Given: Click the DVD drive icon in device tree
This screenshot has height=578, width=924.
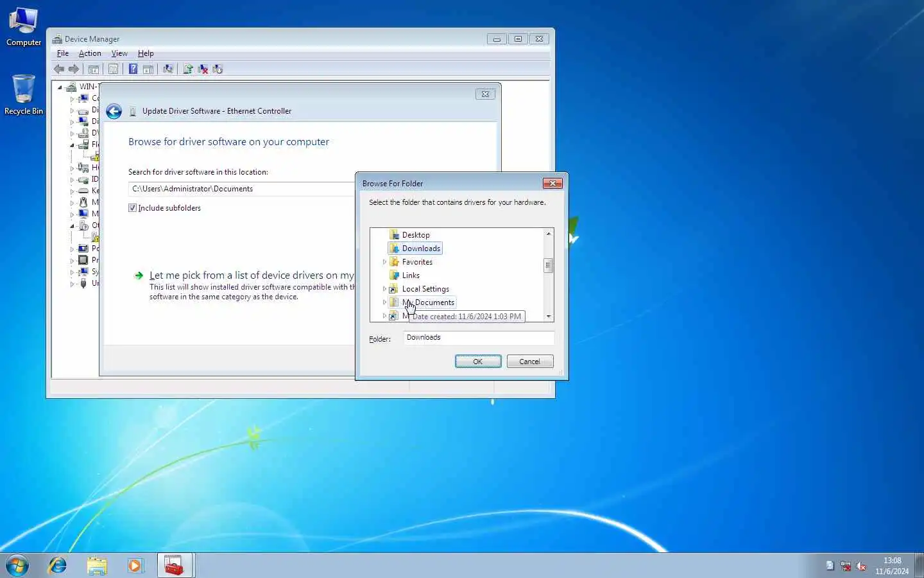Looking at the screenshot, I should (83, 133).
